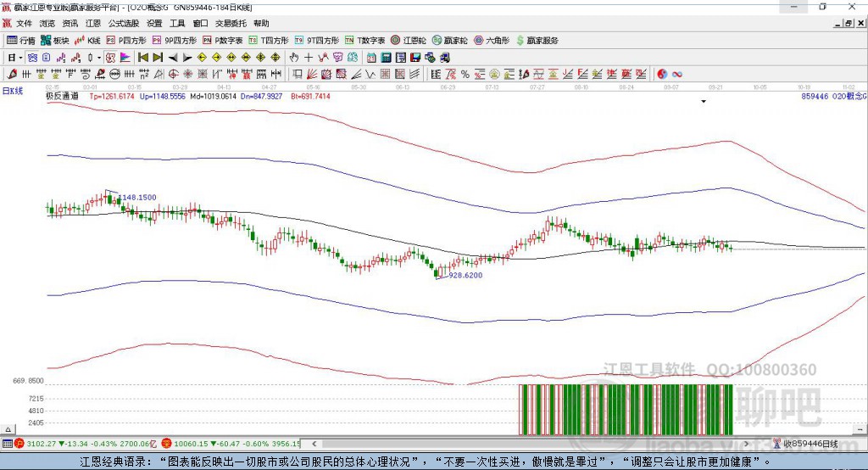Image resolution: width=868 pixels, height=470 pixels.
Task: Toggle the 9T四方形 view
Action: coord(316,40)
